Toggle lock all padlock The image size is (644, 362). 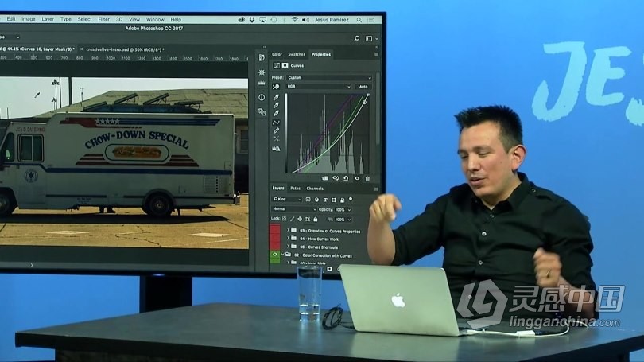coord(316,219)
